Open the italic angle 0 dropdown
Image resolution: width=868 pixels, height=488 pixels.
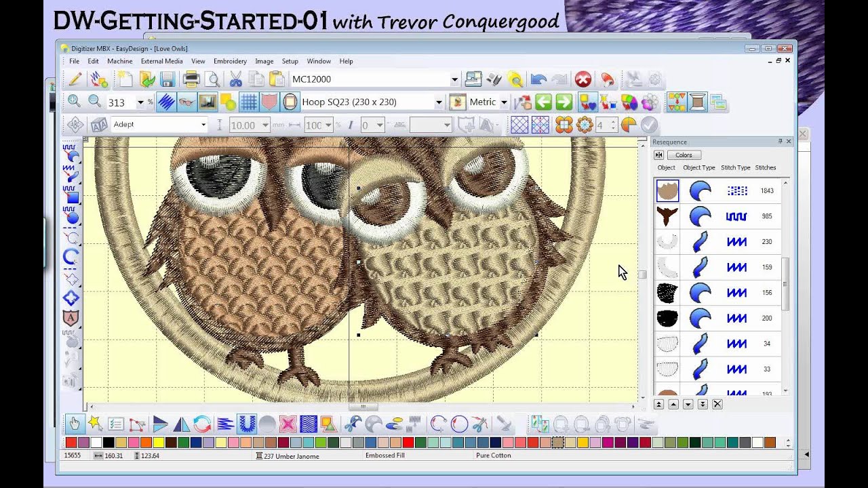point(380,125)
